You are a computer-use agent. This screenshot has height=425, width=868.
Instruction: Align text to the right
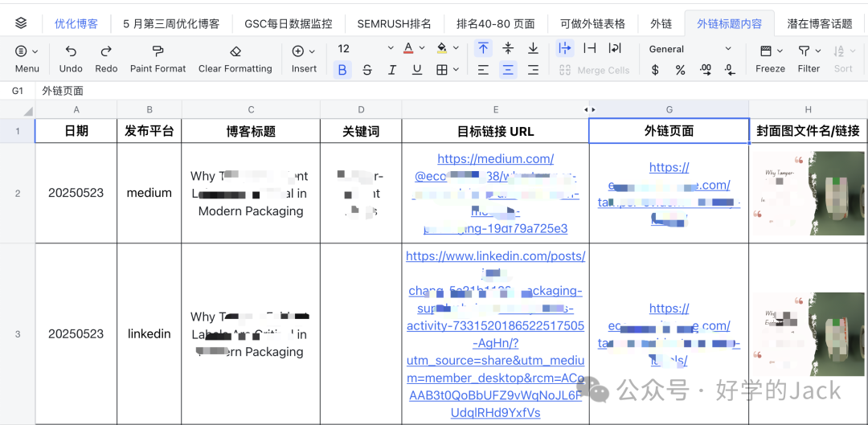tap(533, 70)
